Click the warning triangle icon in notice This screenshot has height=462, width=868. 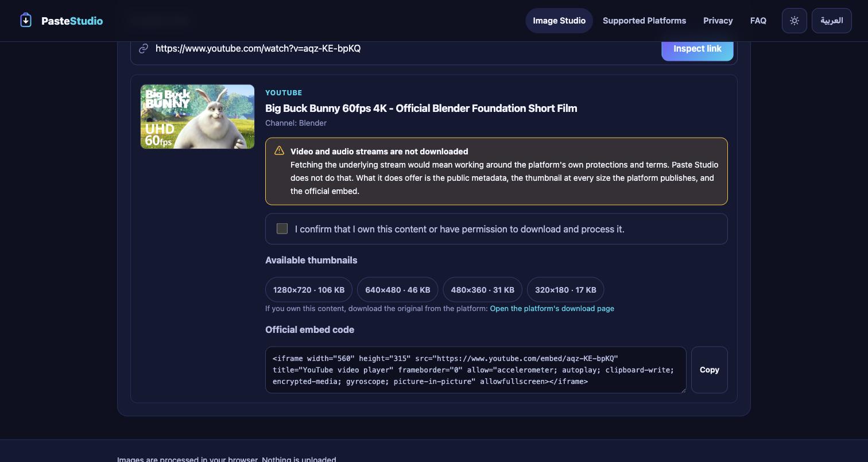[280, 151]
